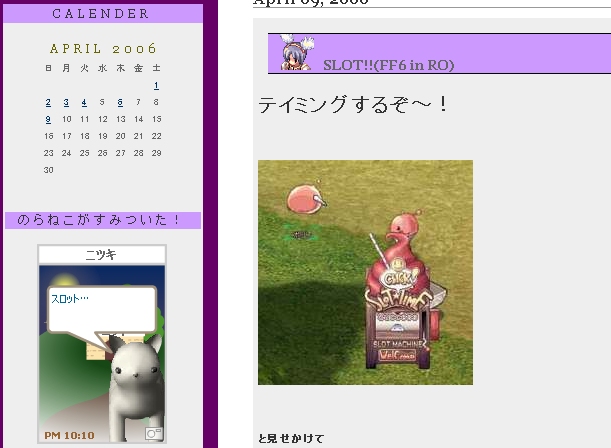Click the PM 10:10 time display
This screenshot has height=448, width=611.
(69, 435)
